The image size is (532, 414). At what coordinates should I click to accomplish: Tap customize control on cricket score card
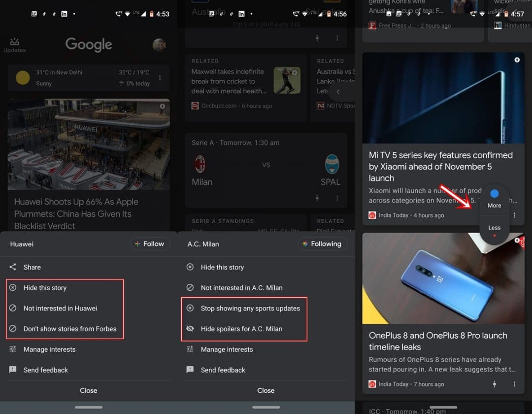point(317,38)
